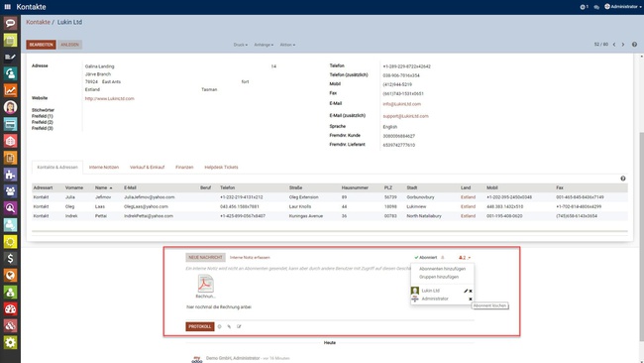Open the orange line-chart app in sidebar
Screen dimensions: 644x363
10,90
